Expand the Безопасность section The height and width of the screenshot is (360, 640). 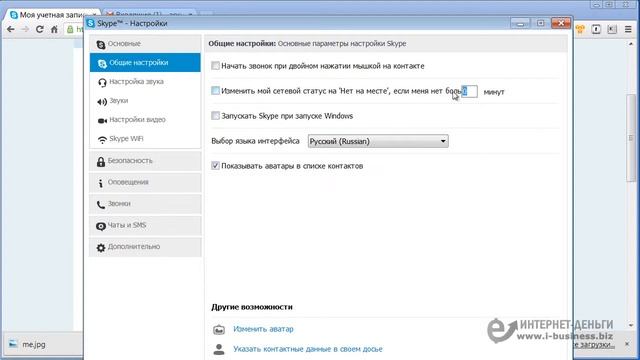pos(145,161)
